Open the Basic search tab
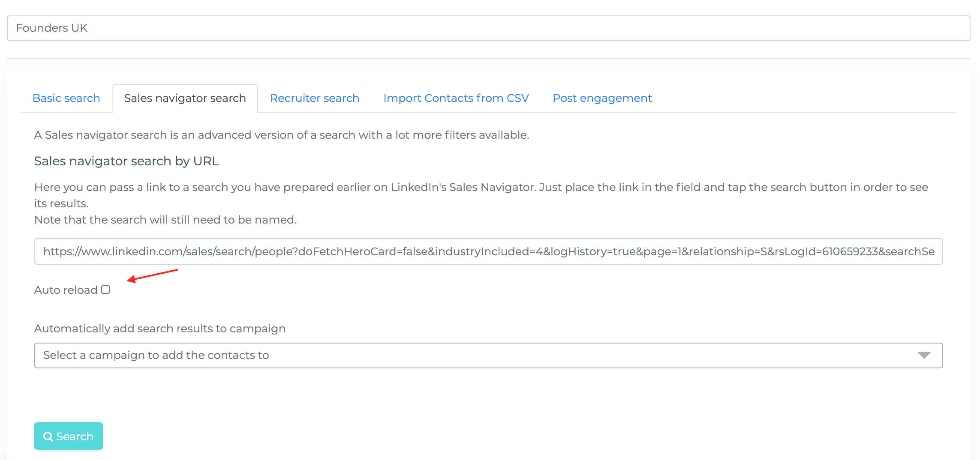The width and height of the screenshot is (980, 460). tap(66, 98)
